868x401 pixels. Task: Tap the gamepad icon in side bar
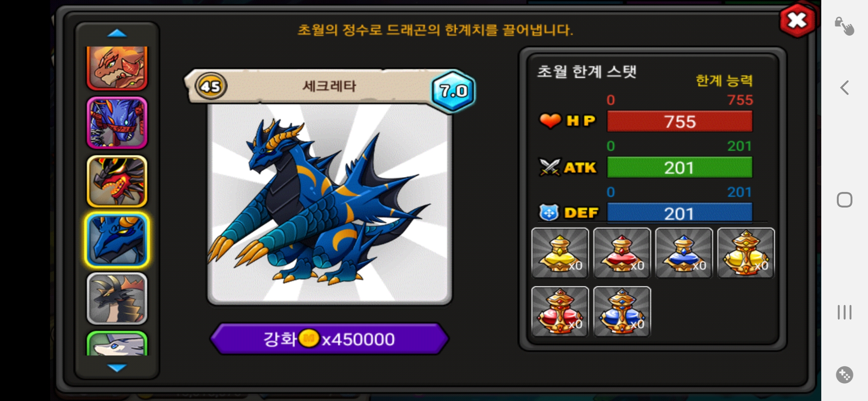844,375
